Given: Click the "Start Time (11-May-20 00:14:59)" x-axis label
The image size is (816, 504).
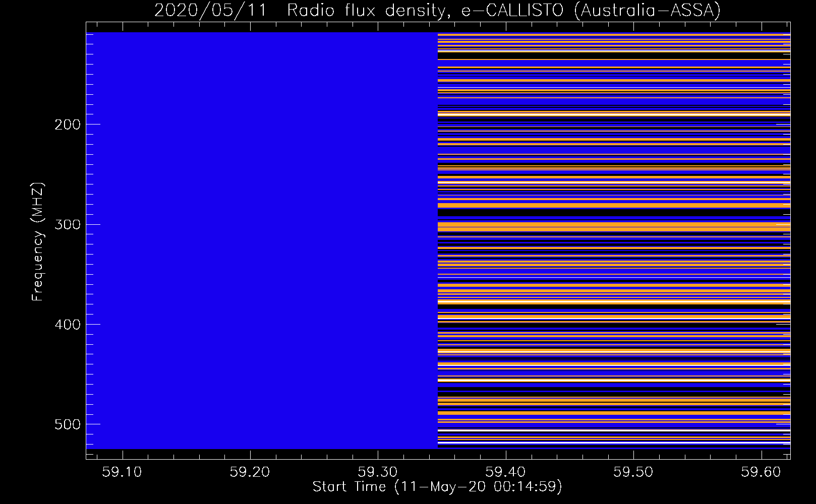Looking at the screenshot, I should (x=437, y=487).
